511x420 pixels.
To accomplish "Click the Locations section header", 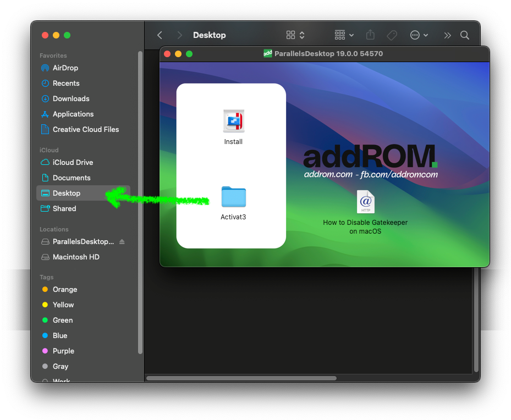I will pyautogui.click(x=54, y=229).
